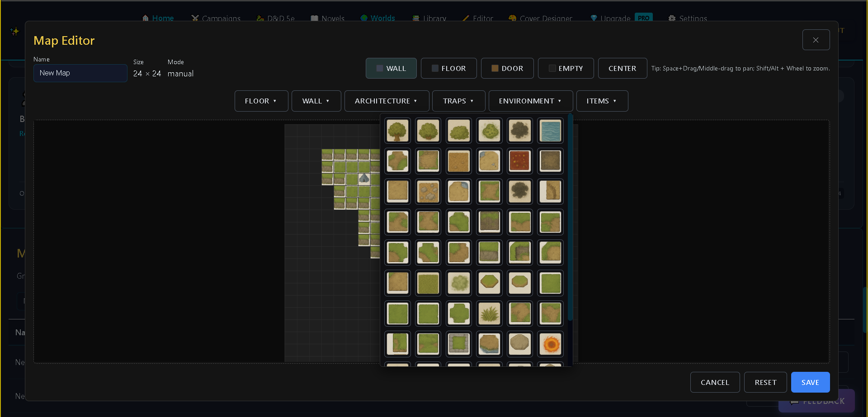Open the ITEMS tile dropdown
The image size is (868, 417).
pyautogui.click(x=602, y=101)
